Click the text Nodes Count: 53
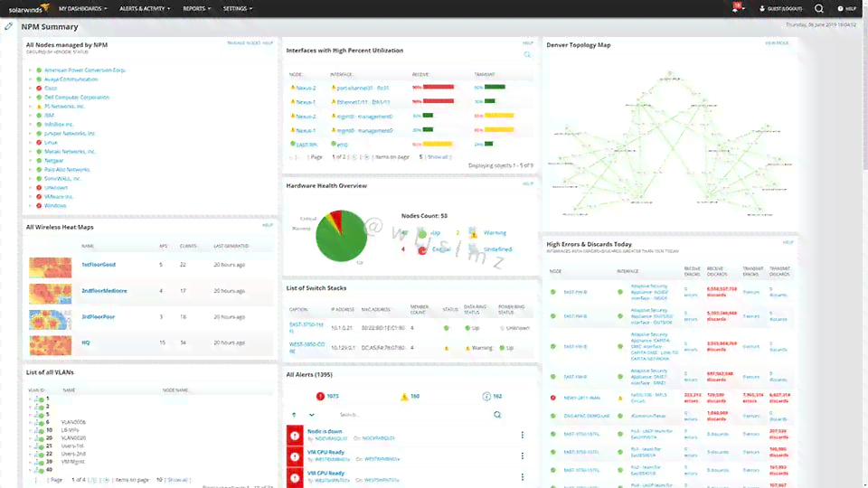868x488 pixels. click(x=424, y=216)
